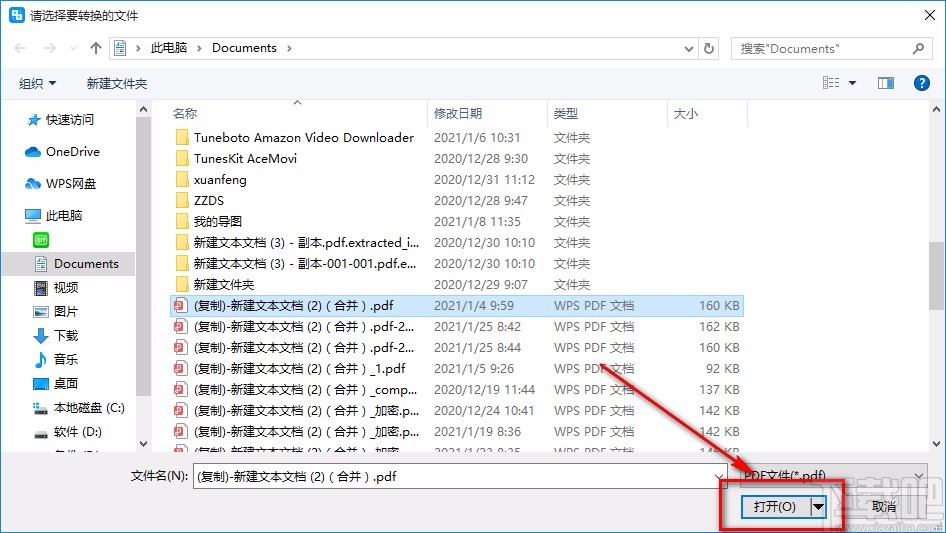This screenshot has width=946, height=533.
Task: Click the search Documents field
Action: pyautogui.click(x=830, y=48)
